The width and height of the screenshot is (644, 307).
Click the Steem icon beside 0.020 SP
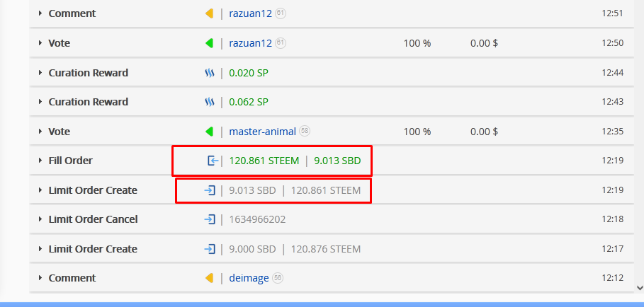[210, 73]
